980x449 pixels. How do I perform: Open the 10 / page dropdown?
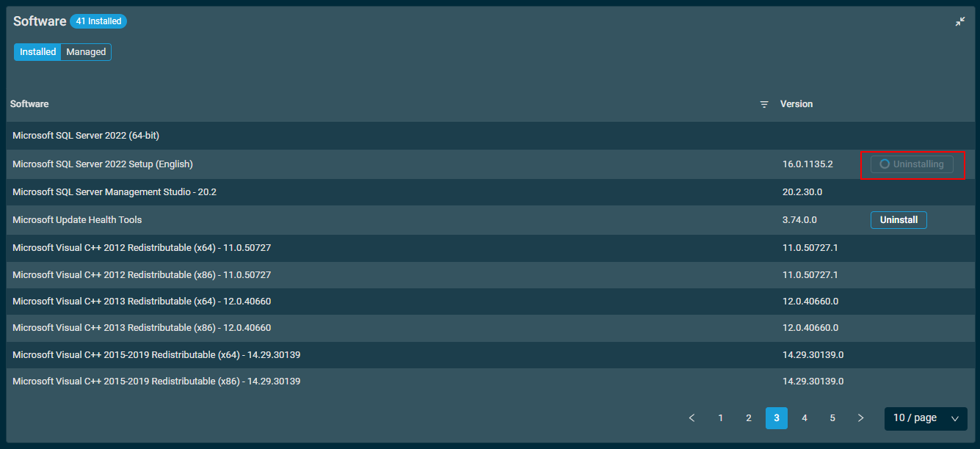pos(925,418)
